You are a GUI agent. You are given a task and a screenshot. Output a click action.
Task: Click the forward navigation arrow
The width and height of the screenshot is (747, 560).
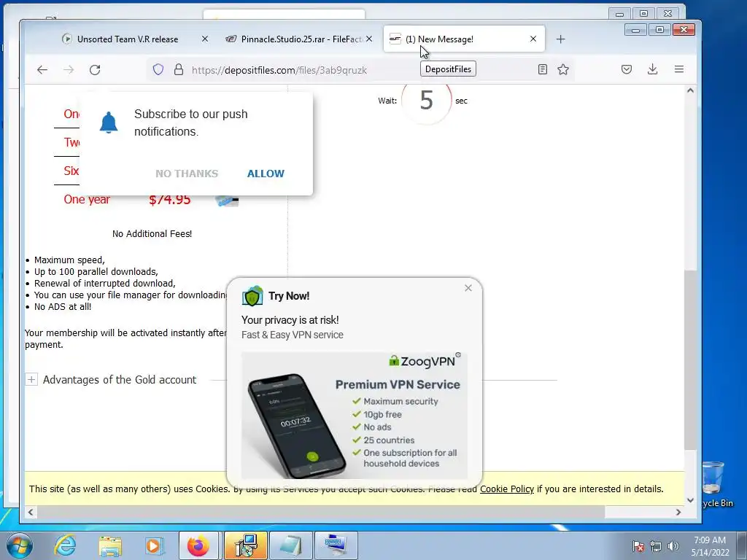click(69, 70)
